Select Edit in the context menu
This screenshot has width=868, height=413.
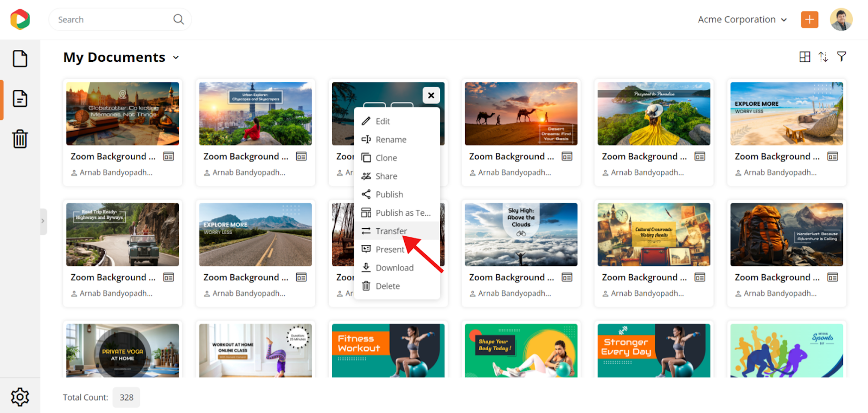(x=397, y=121)
